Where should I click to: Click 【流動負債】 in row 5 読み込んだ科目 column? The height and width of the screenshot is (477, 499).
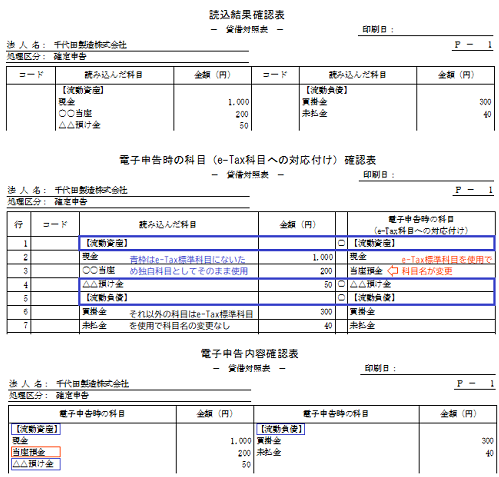coord(106,298)
